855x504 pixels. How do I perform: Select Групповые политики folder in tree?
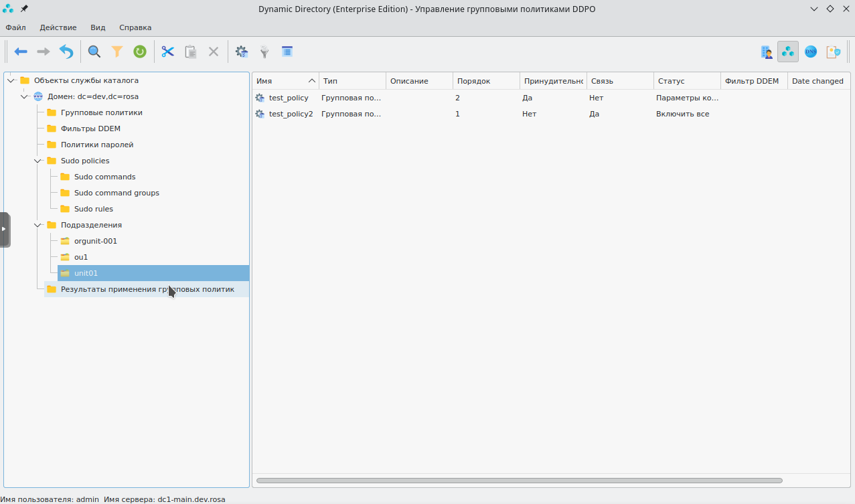[101, 112]
